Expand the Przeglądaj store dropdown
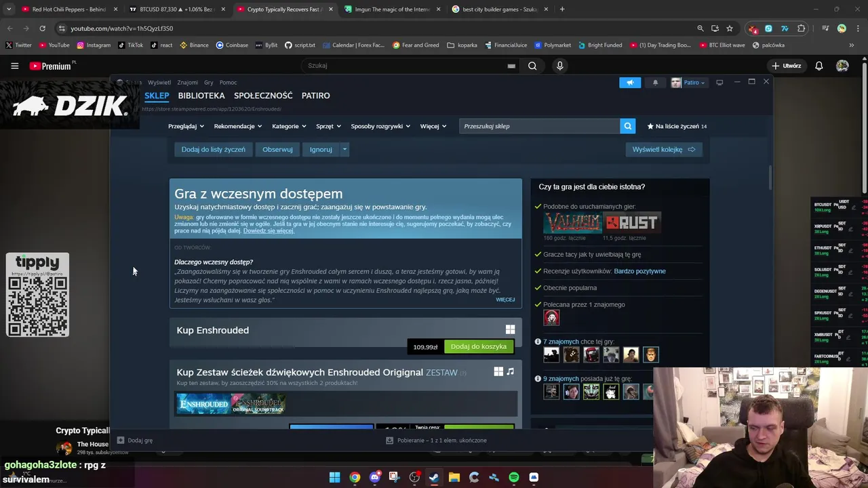This screenshot has width=868, height=488. click(186, 126)
